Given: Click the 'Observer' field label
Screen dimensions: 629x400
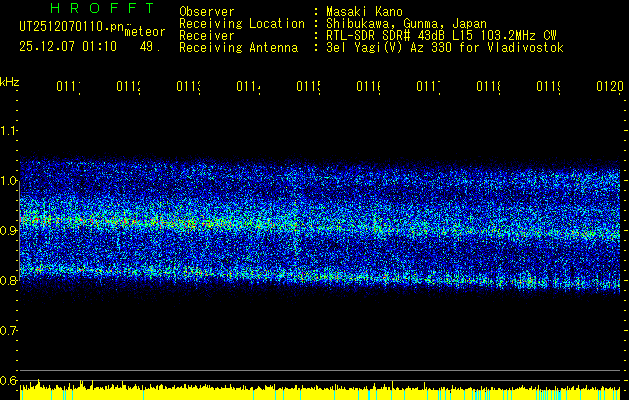Looking at the screenshot, I should pos(207,12).
